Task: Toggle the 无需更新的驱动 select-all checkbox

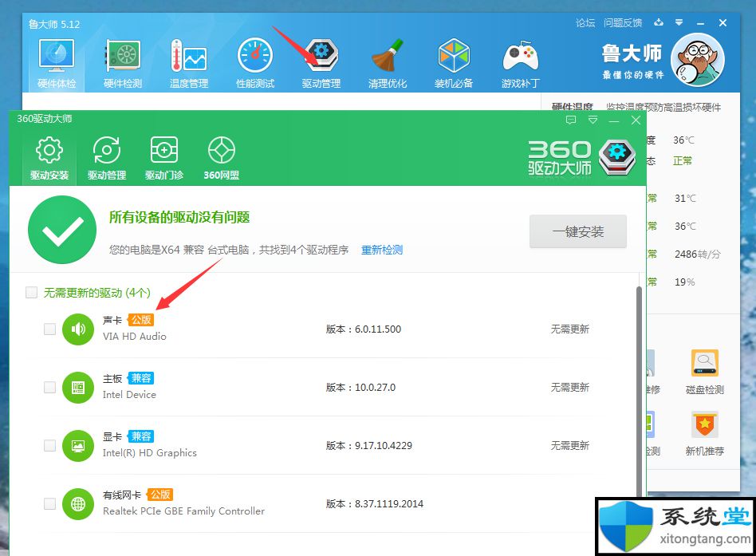Action: point(31,292)
